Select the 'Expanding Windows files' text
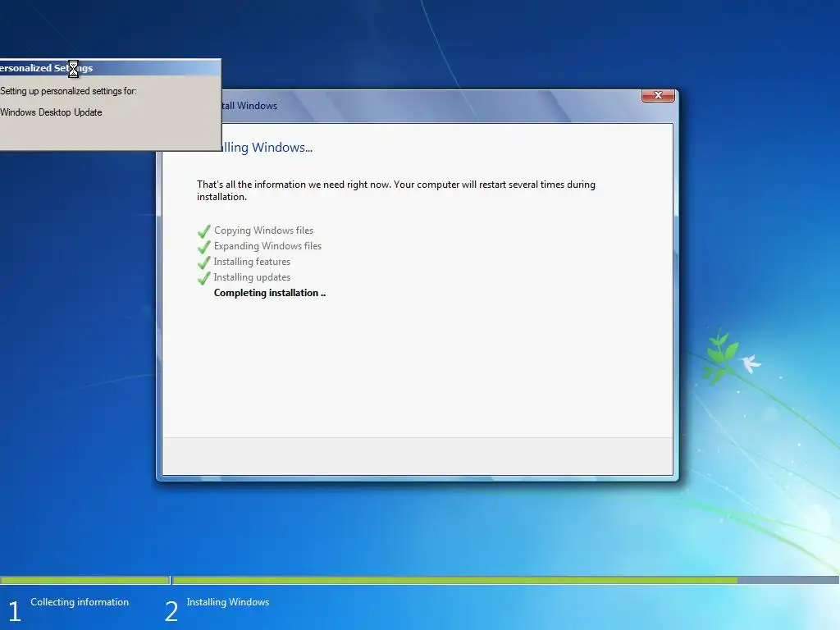 [267, 246]
